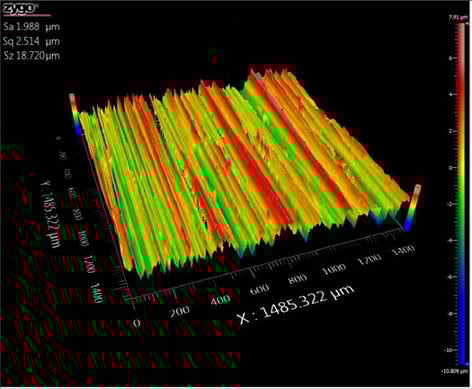Viewport: 472px width, 389px height.
Task: Click the 600 tick on the X axis
Action: [x=259, y=289]
